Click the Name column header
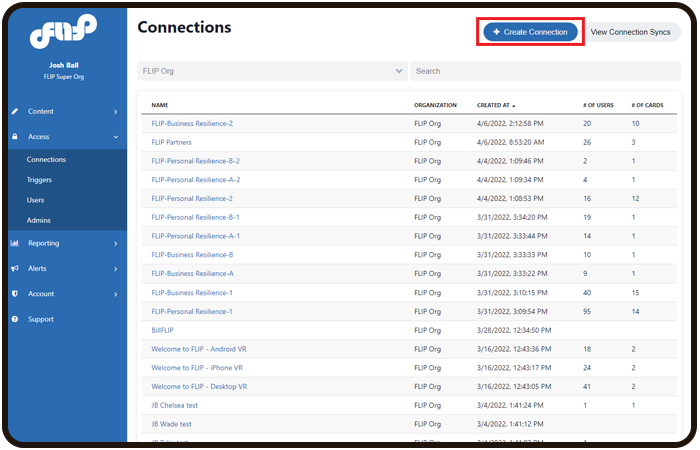 click(160, 105)
